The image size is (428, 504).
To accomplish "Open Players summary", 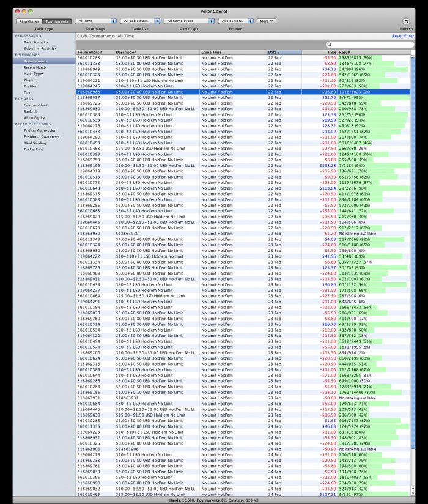I will [x=29, y=80].
